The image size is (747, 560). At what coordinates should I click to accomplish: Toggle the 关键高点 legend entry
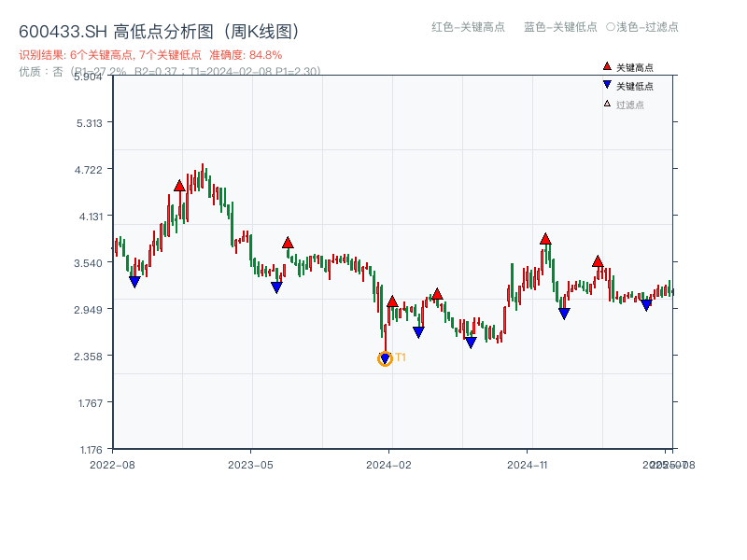click(x=635, y=67)
